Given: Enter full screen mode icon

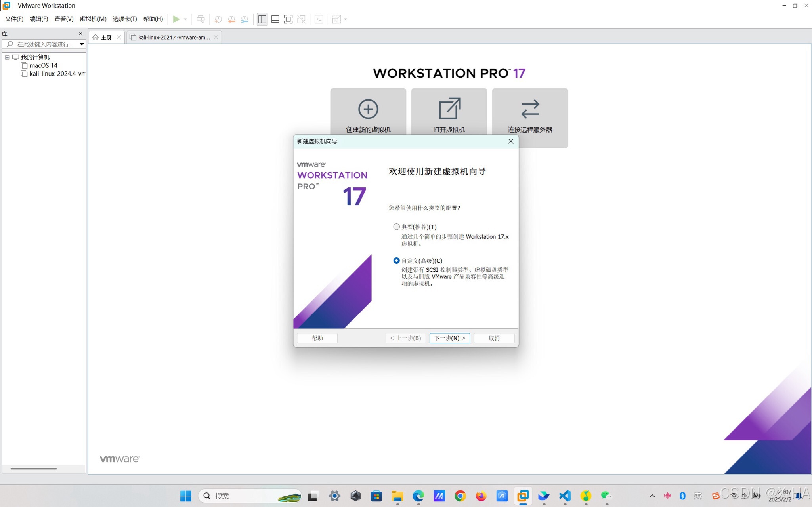Looking at the screenshot, I should coord(288,19).
